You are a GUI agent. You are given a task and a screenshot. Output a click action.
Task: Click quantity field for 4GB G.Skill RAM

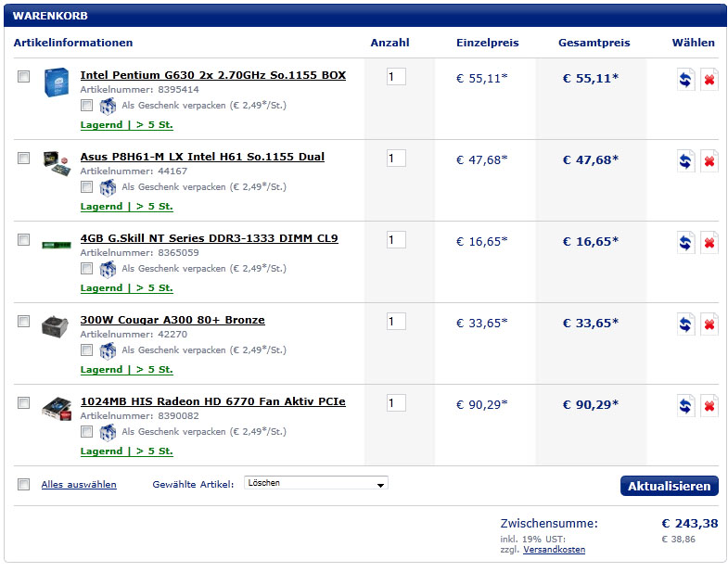point(396,240)
